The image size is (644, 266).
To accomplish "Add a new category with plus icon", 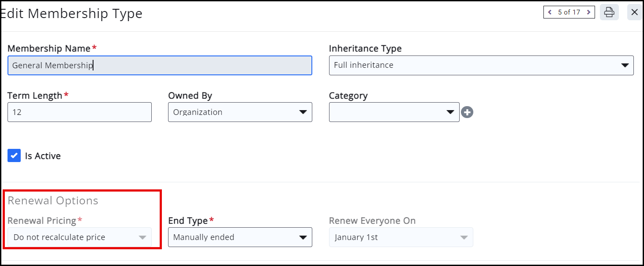I will coord(467,112).
